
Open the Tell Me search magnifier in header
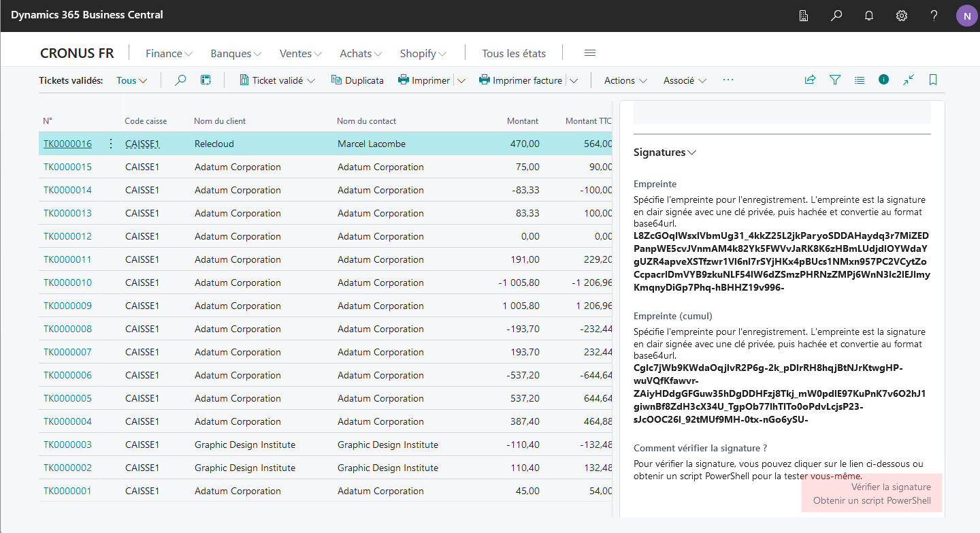click(836, 16)
